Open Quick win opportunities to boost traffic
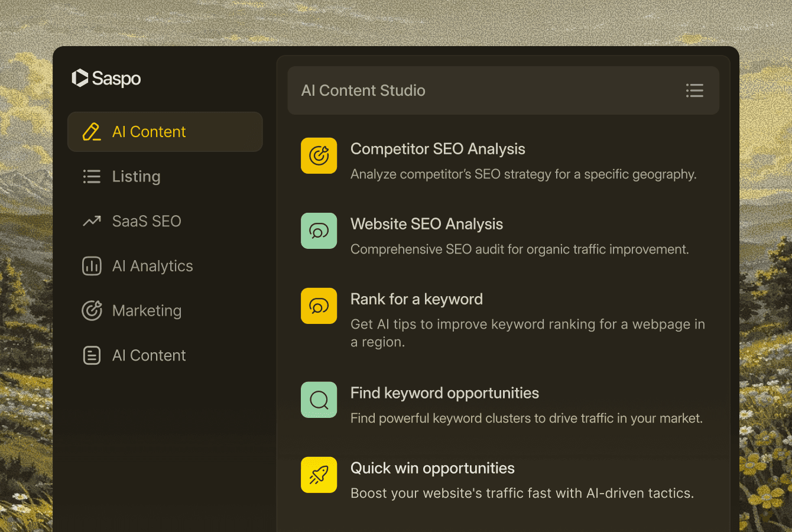This screenshot has width=792, height=532. point(432,468)
